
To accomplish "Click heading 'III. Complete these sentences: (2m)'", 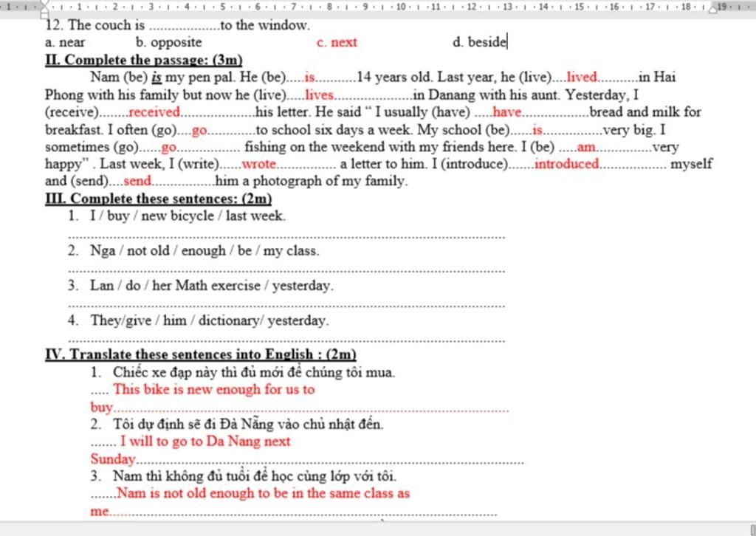I will point(159,199).
